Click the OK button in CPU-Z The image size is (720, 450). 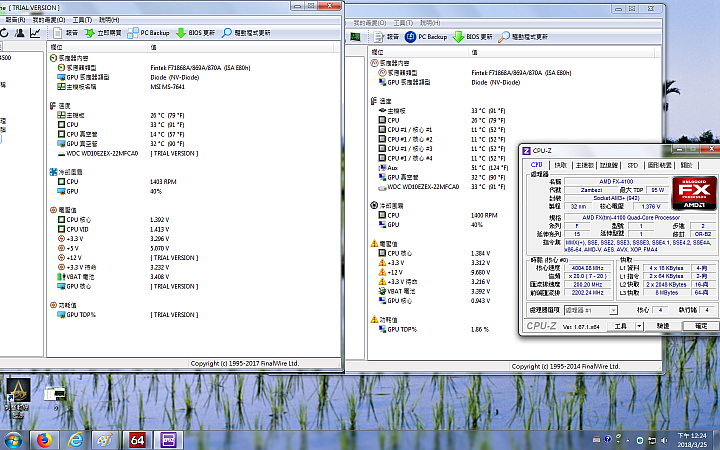701,326
